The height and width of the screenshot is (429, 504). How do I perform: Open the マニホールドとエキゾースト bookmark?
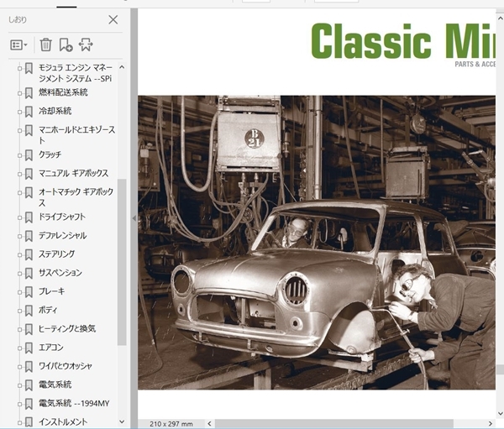(76, 135)
